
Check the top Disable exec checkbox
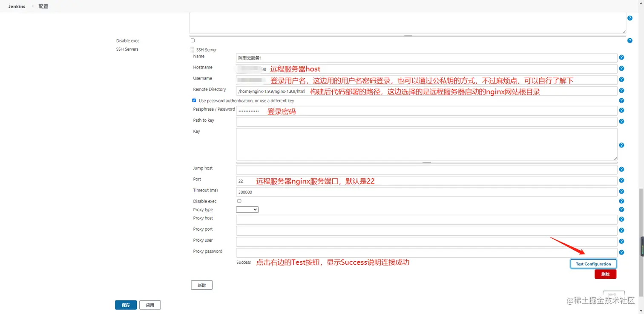tap(193, 40)
